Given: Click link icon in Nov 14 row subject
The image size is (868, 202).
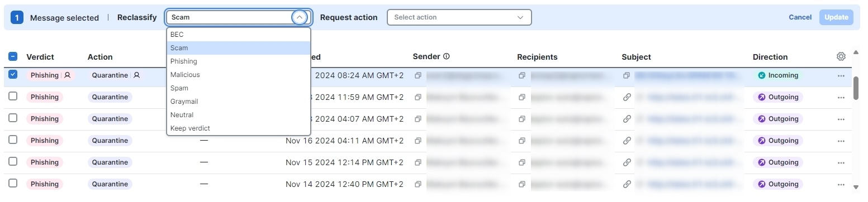Looking at the screenshot, I should pyautogui.click(x=627, y=184).
